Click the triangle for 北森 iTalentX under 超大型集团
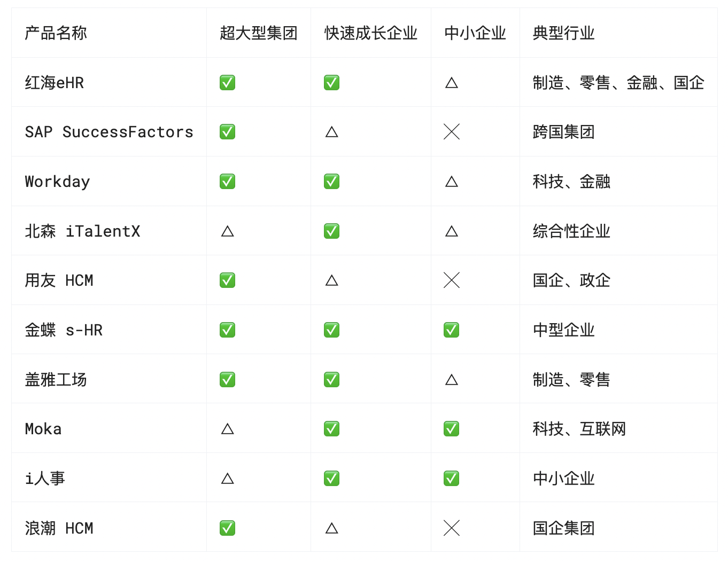The image size is (728, 563). (x=227, y=231)
